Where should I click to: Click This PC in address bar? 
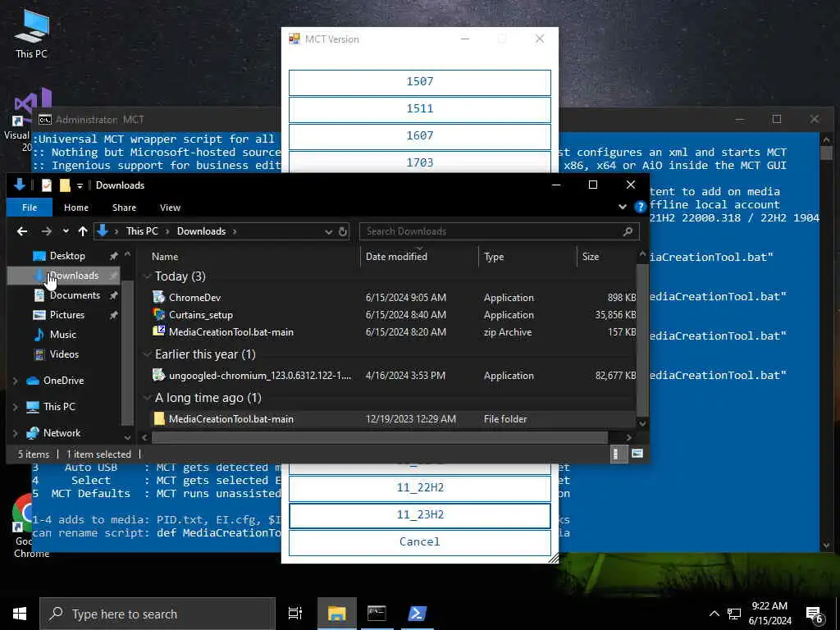[141, 231]
